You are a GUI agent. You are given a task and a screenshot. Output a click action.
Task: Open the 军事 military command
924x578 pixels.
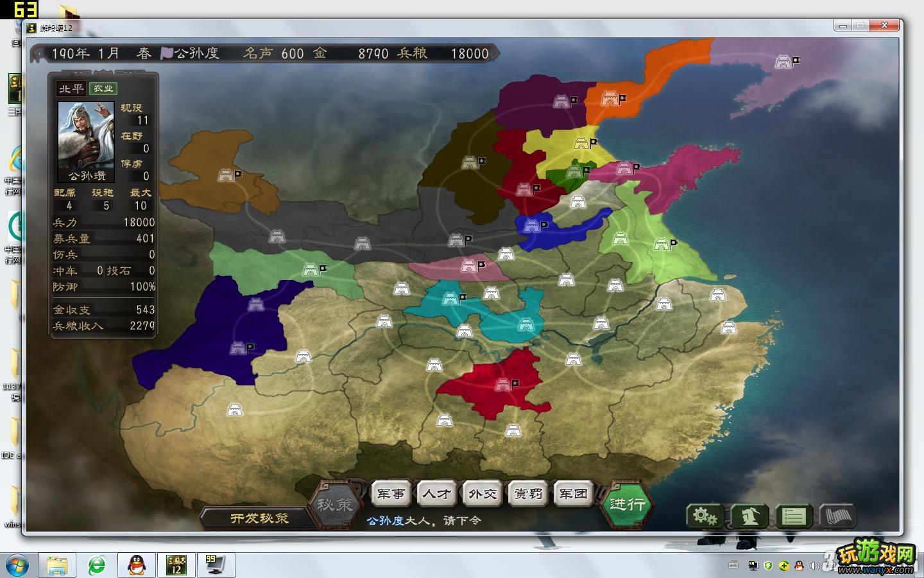391,493
